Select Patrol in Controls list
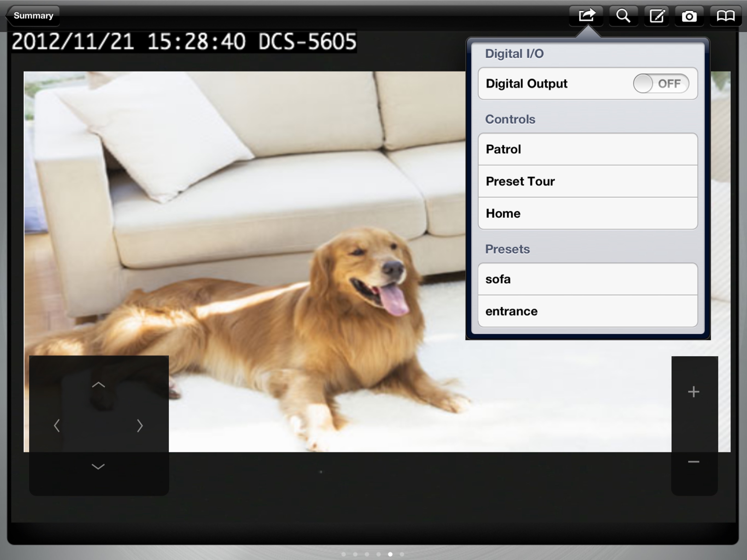This screenshot has height=560, width=747. tap(588, 149)
